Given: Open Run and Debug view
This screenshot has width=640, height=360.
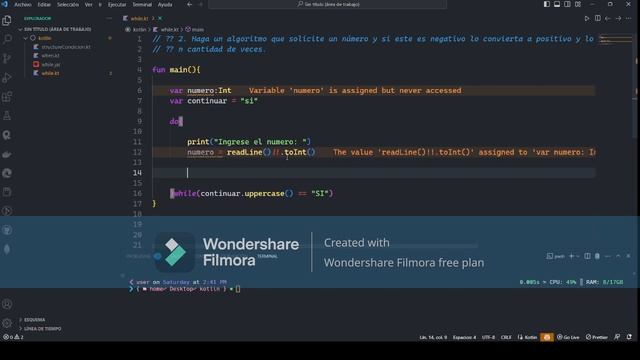Looking at the screenshot, I should tap(7, 78).
